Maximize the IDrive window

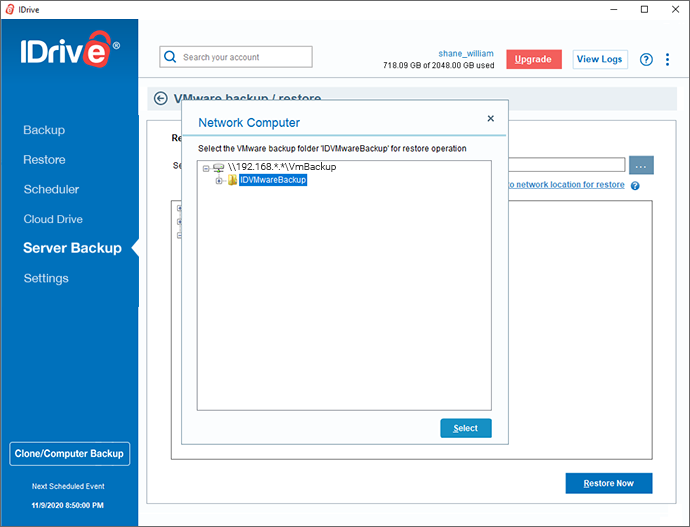point(644,9)
